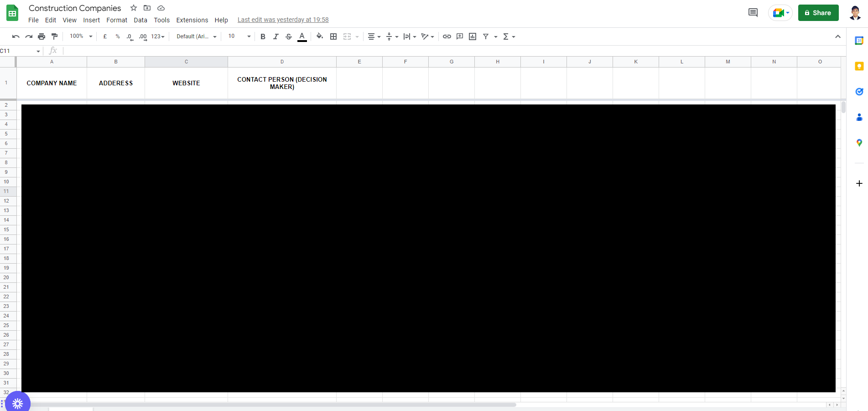
Task: Toggle strikethrough formatting
Action: click(289, 36)
